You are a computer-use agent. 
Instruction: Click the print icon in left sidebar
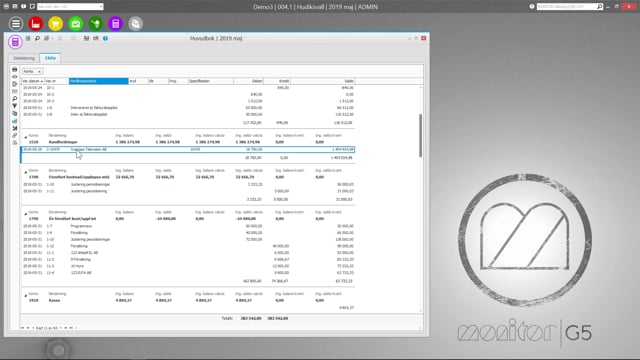click(x=14, y=69)
